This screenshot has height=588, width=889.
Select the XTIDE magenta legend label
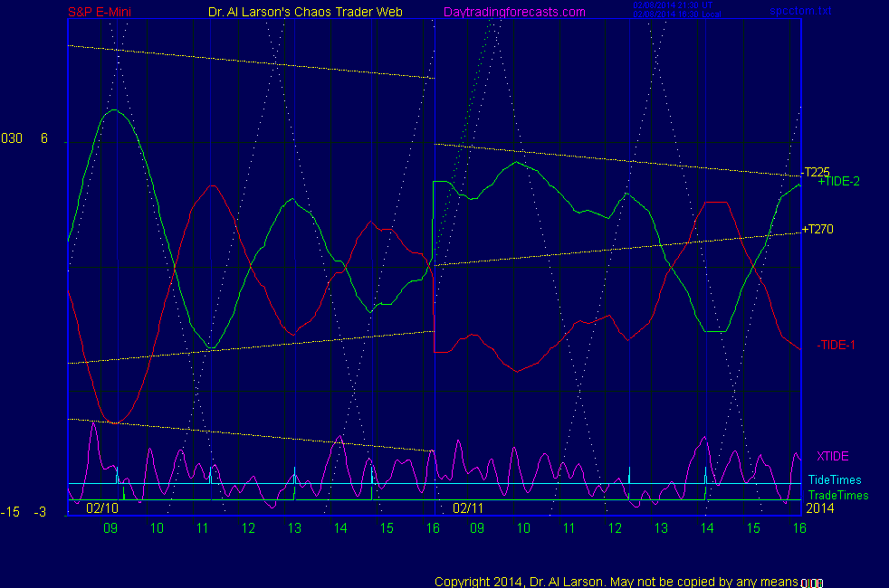point(832,456)
